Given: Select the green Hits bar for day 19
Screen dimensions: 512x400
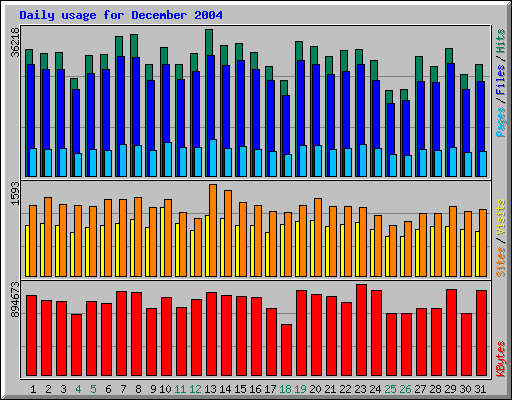Looking at the screenshot, I should 299,50.
